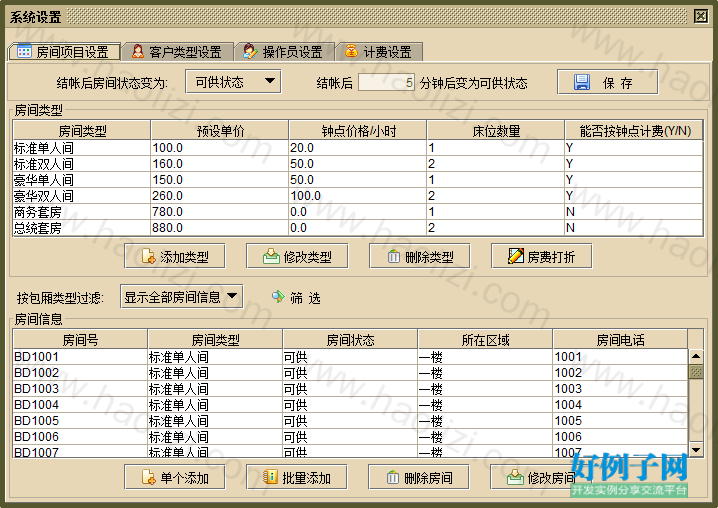Click the person icon on 客户类型设置 tab
The width and height of the screenshot is (718, 508).
pyautogui.click(x=137, y=51)
